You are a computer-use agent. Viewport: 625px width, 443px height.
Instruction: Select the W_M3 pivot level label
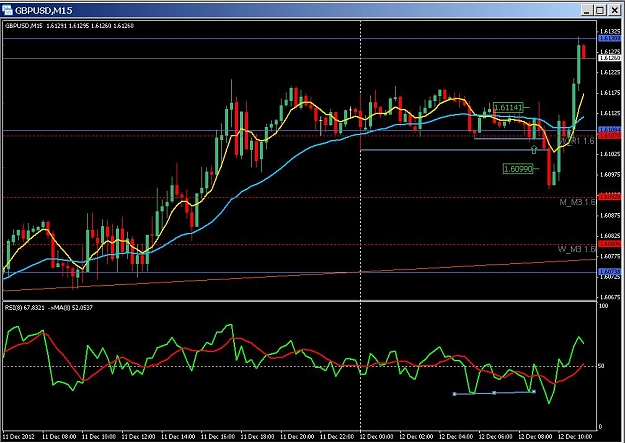point(576,249)
